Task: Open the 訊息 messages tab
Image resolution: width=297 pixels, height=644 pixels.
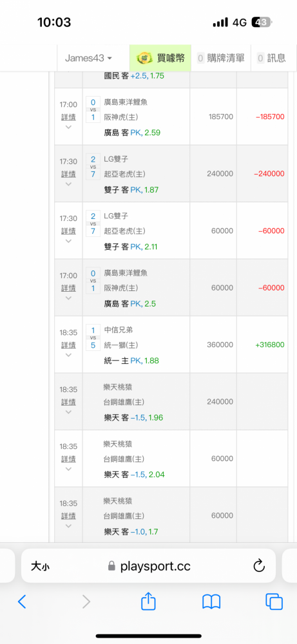Action: click(x=271, y=59)
